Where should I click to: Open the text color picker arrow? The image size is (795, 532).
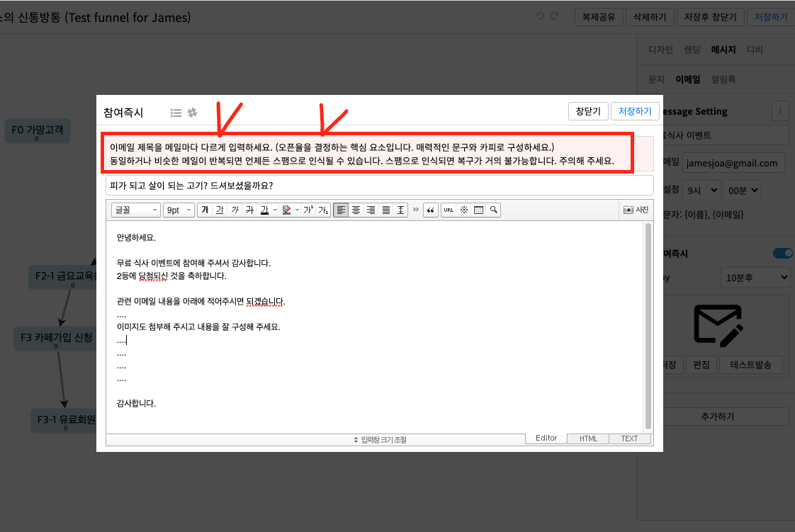pyautogui.click(x=276, y=210)
